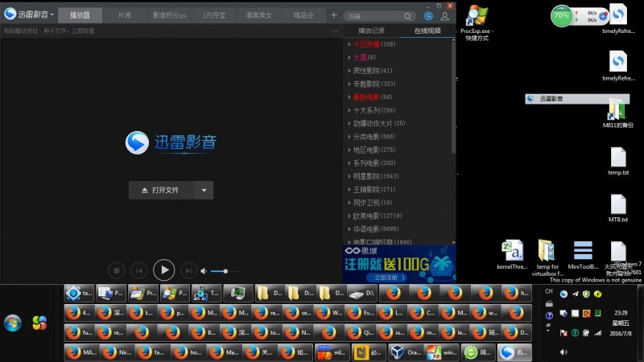This screenshot has height=362, width=644.
Task: Open the clock history icon in the header
Action: [428, 16]
